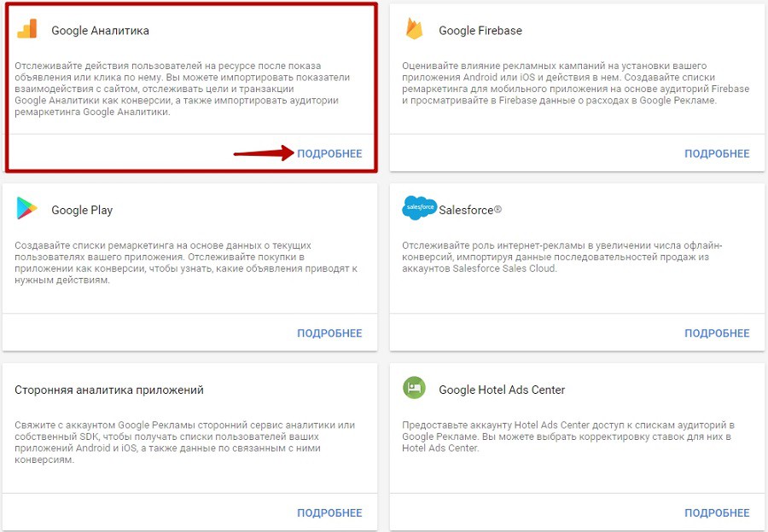Select the Salesforce® card title
The image size is (768, 532).
470,210
